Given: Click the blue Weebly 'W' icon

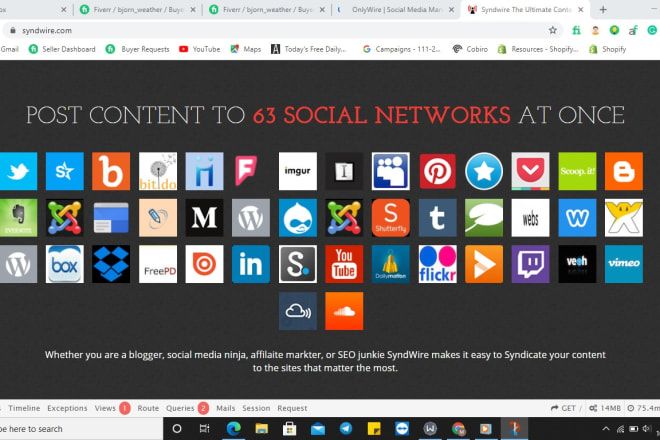Looking at the screenshot, I should pos(577,218).
